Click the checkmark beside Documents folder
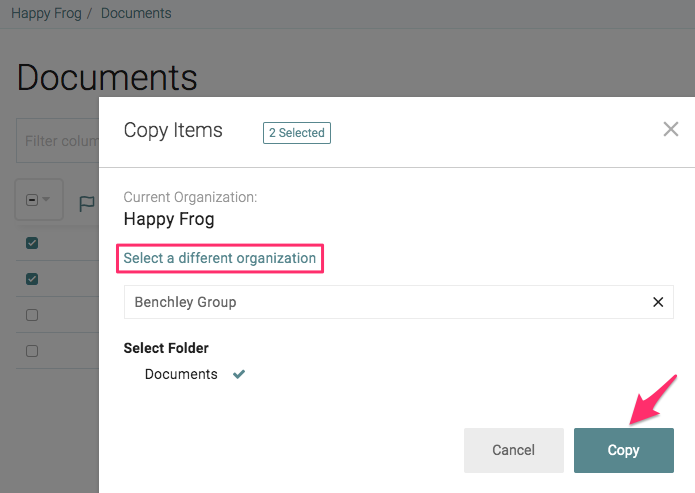This screenshot has height=493, width=695. point(239,375)
